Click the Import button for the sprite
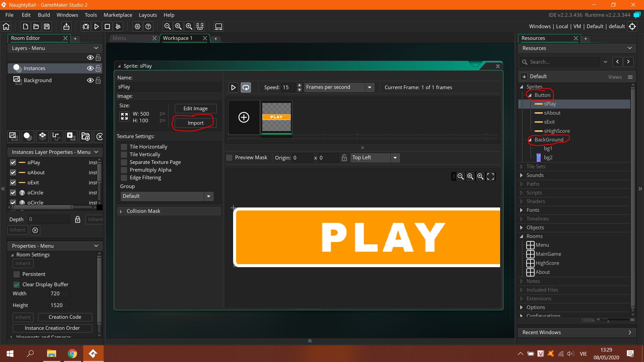This screenshot has width=644, height=362. (195, 123)
